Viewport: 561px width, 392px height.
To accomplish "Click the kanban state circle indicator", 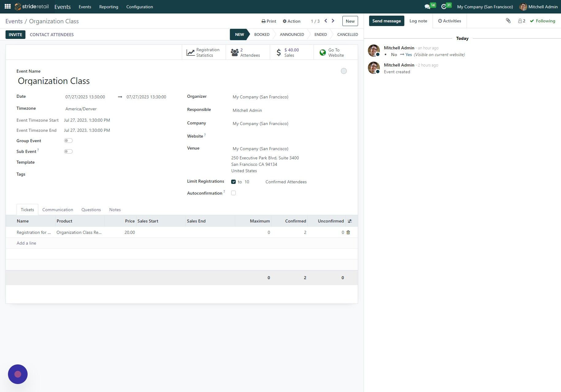I will (344, 71).
